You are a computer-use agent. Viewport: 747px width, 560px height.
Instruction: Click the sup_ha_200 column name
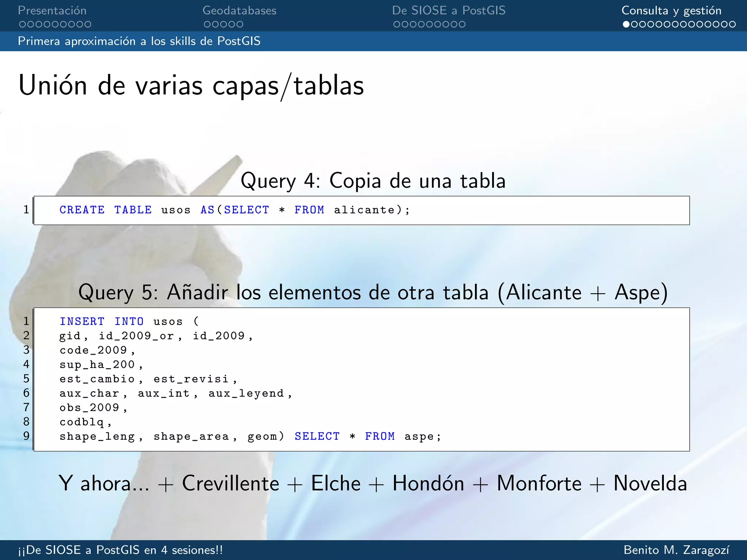97,365
